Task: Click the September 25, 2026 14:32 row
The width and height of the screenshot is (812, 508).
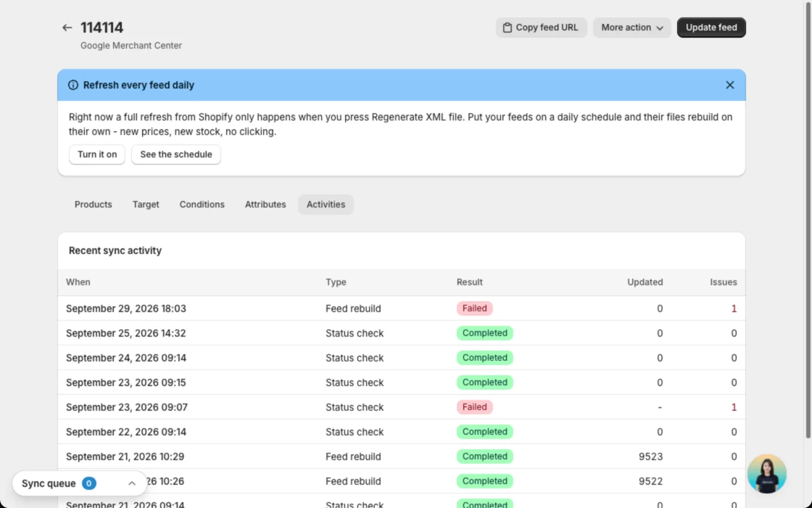Action: coord(401,334)
